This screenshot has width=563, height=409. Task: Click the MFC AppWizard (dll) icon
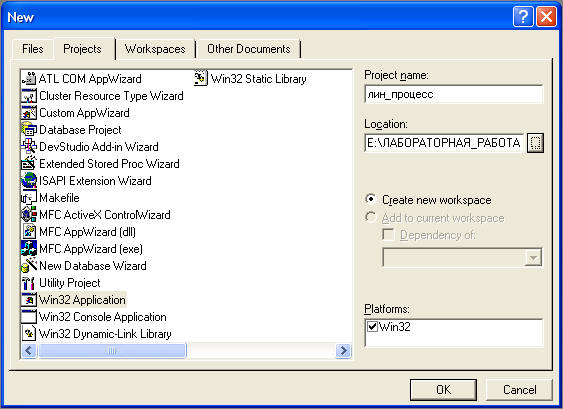[29, 231]
